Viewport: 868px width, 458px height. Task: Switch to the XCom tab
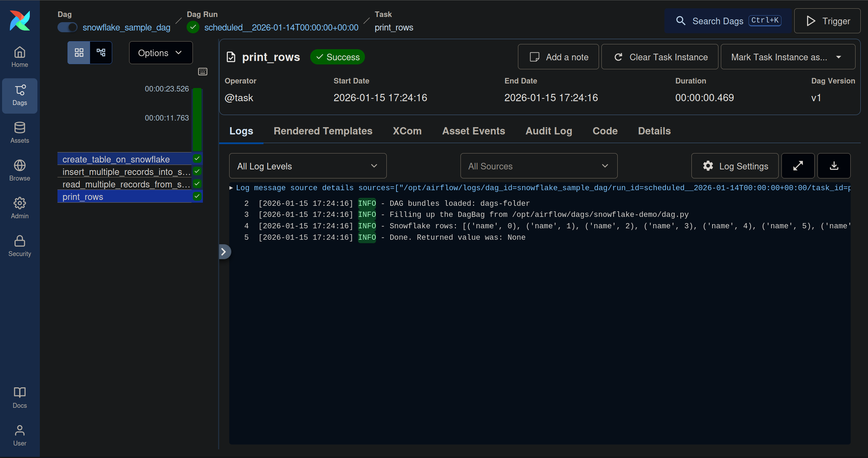[x=407, y=131]
